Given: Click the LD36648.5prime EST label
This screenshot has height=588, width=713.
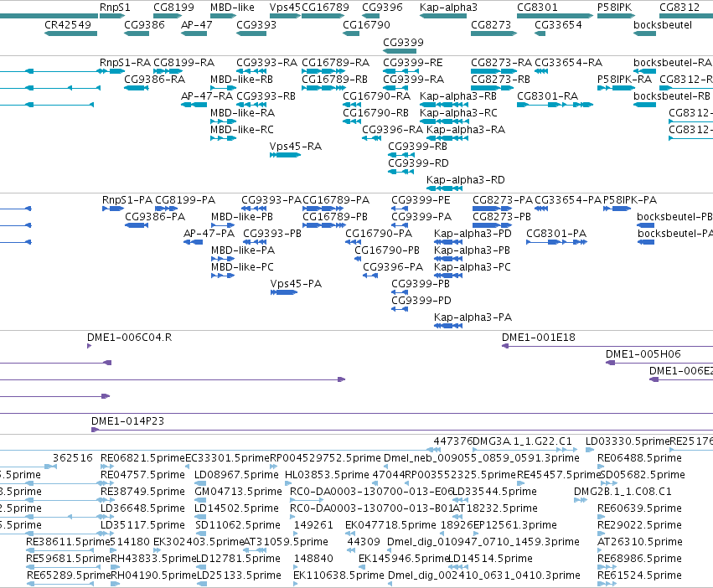Looking at the screenshot, I should pos(144,508).
